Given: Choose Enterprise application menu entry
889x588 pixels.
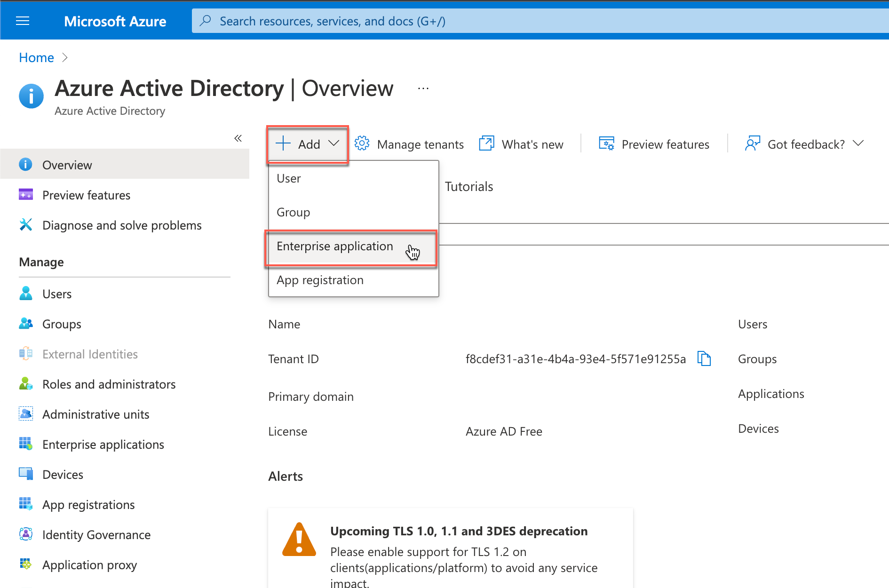Looking at the screenshot, I should click(353, 246).
